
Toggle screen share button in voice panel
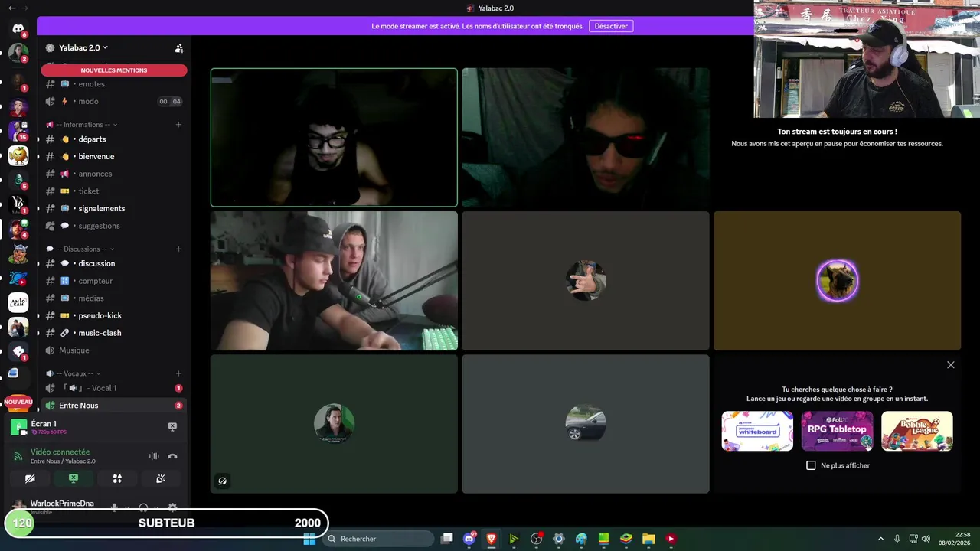tap(73, 478)
